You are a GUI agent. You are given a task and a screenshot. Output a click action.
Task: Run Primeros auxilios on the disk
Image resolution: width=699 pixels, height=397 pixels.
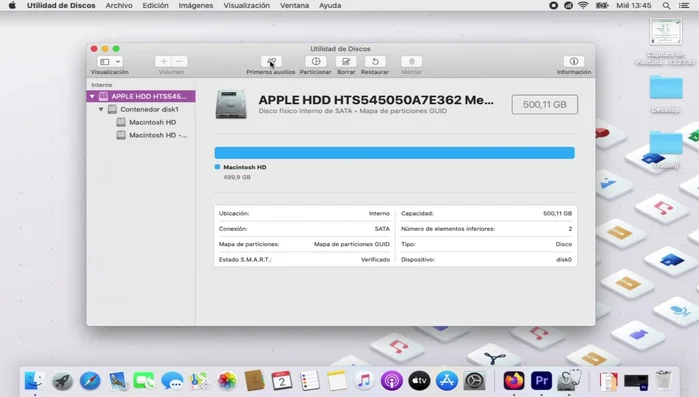(x=271, y=61)
